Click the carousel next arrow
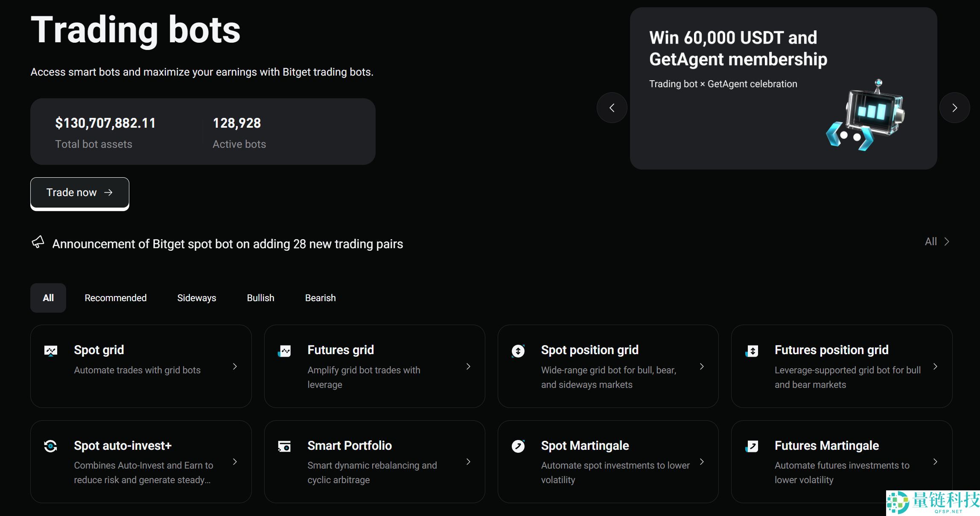 [955, 108]
